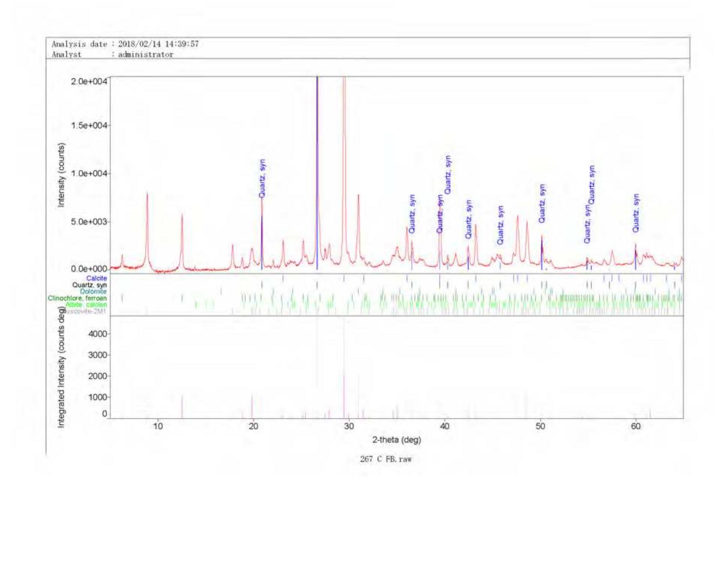Image resolution: width=714 pixels, height=588 pixels.
Task: Click the Albite, calcian legend entry
Action: click(x=86, y=304)
